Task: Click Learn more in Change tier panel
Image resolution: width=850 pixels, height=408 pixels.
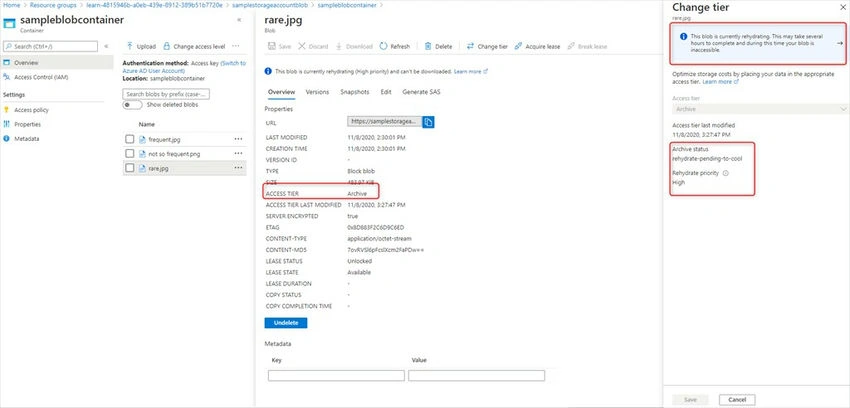Action: (720, 82)
